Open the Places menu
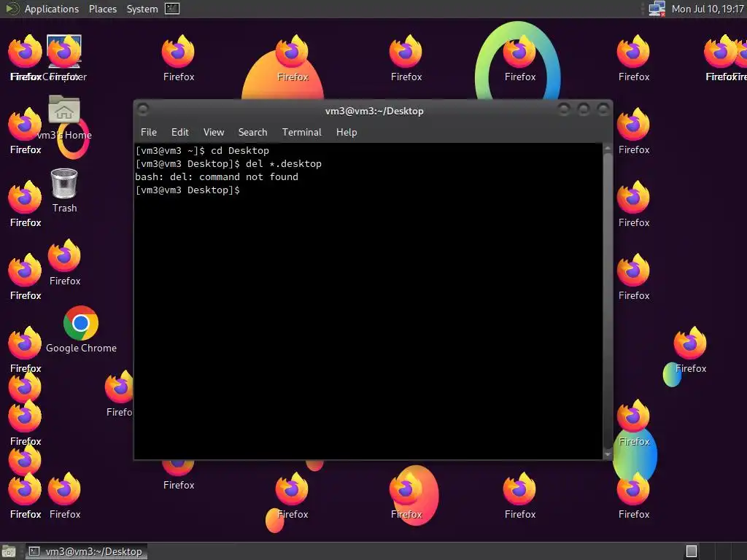The image size is (747, 560). pyautogui.click(x=102, y=9)
